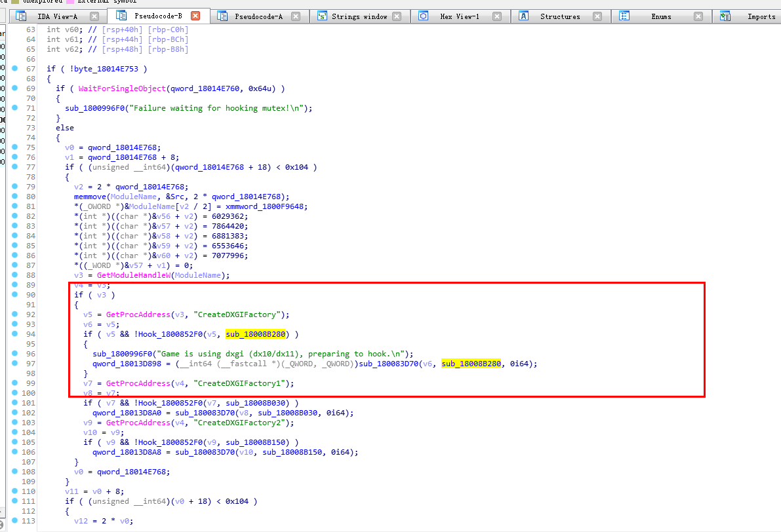Click the value 6553646
Viewport: 781px width, 532px height.
(x=228, y=246)
